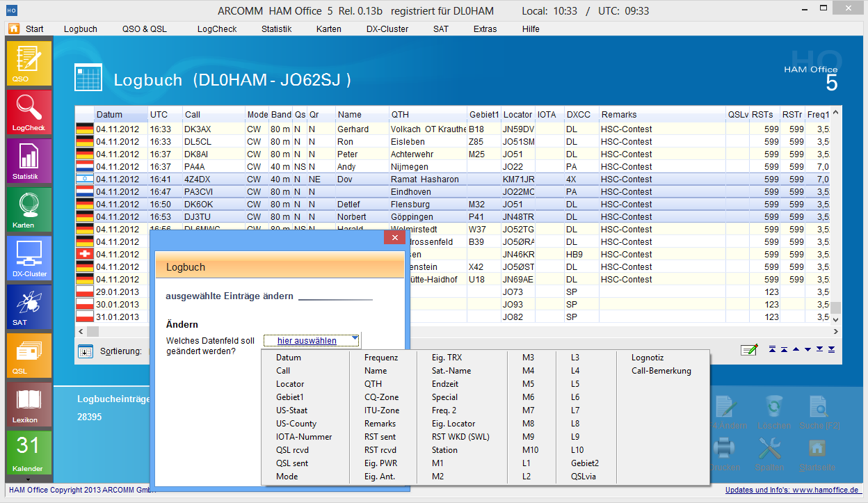The height and width of the screenshot is (503, 868).
Task: Open the DX-Cluster sidebar module
Action: point(29,258)
